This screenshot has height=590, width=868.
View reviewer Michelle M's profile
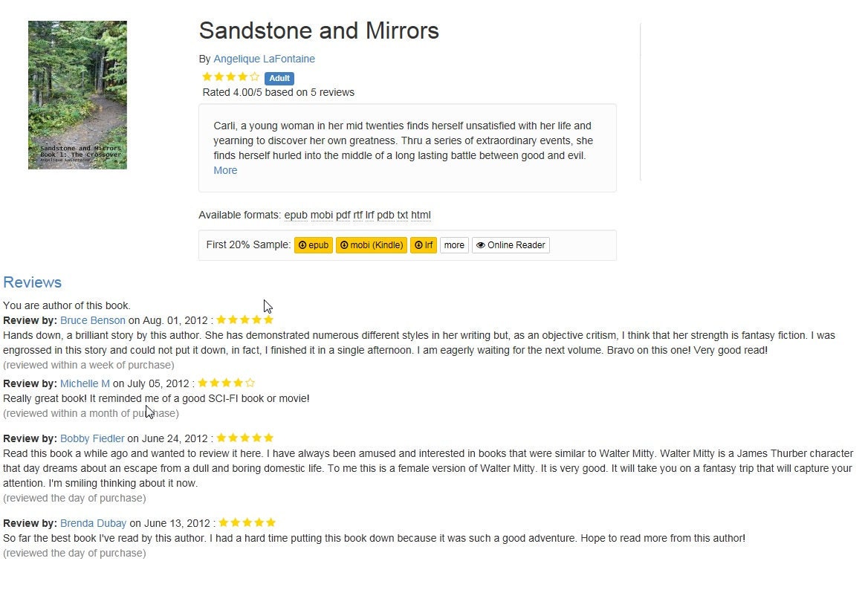(x=85, y=383)
